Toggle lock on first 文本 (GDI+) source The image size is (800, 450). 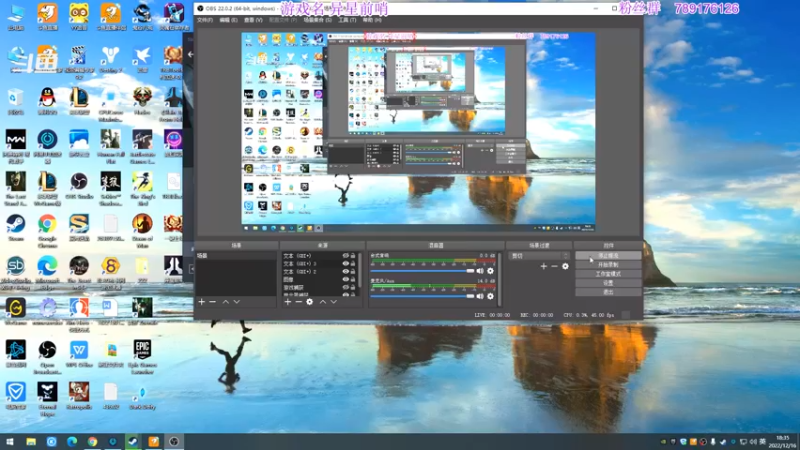point(353,256)
